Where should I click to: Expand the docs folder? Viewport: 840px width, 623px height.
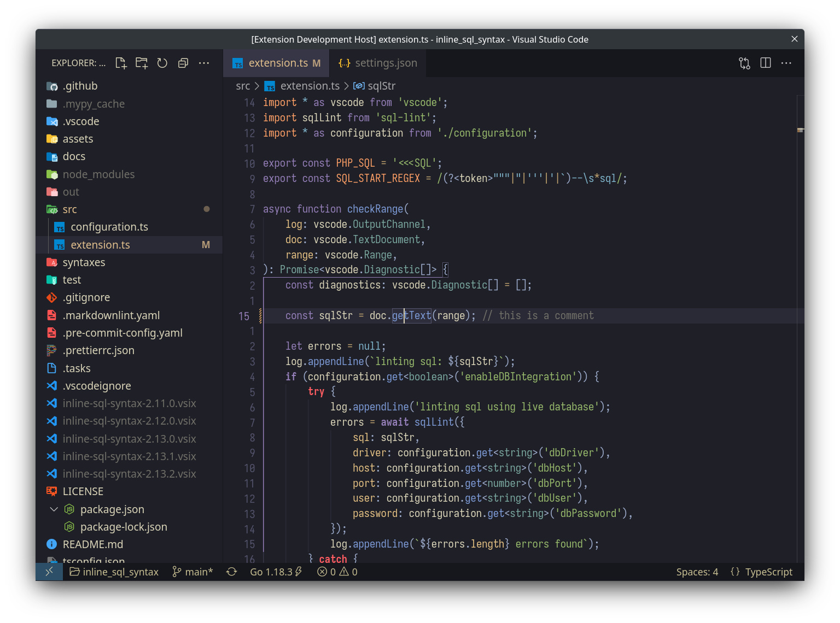(x=129, y=156)
